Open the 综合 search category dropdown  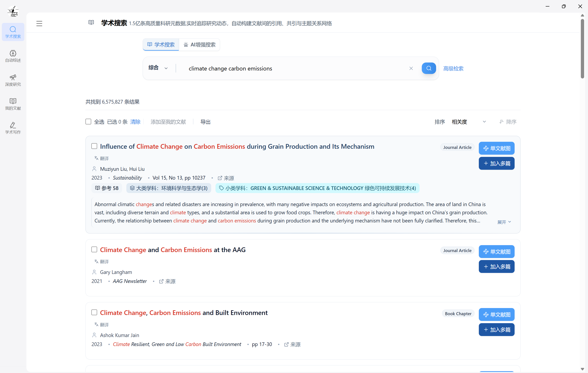tap(158, 68)
